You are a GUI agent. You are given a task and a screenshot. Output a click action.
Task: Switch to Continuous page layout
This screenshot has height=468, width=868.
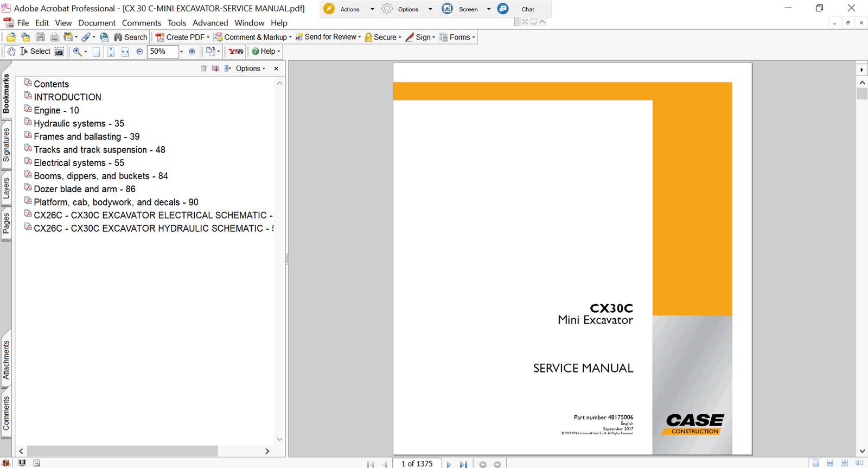tap(830, 463)
